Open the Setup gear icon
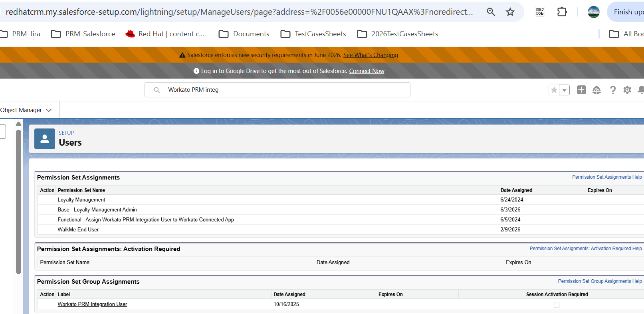The height and width of the screenshot is (314, 644). pos(627,90)
